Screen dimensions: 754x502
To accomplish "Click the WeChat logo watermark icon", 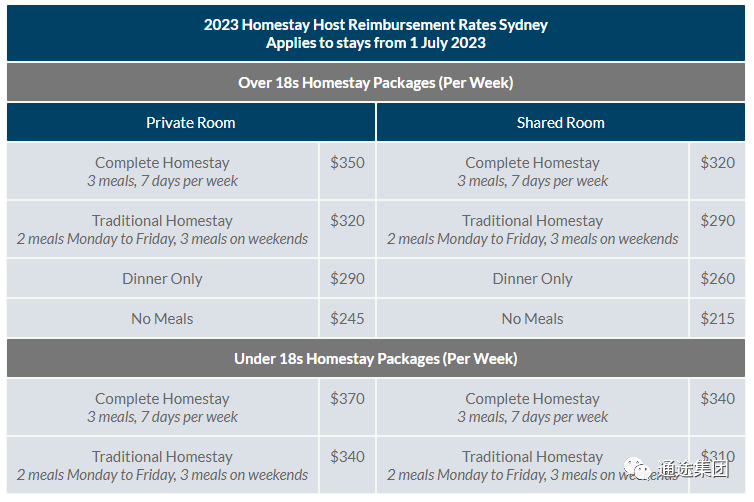I will click(637, 468).
